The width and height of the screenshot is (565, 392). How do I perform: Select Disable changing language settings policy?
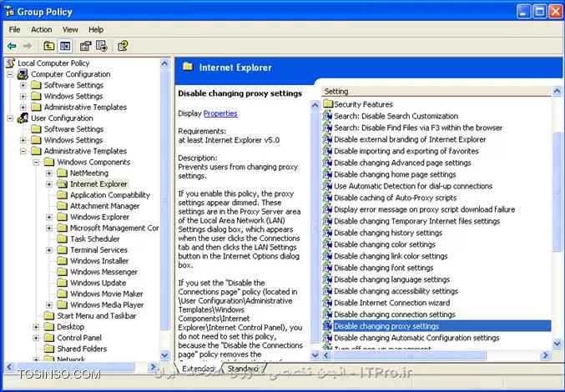pos(391,279)
